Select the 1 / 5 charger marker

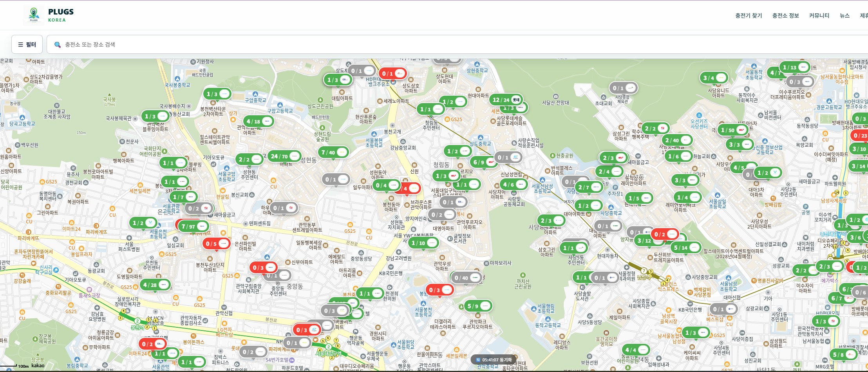639,198
